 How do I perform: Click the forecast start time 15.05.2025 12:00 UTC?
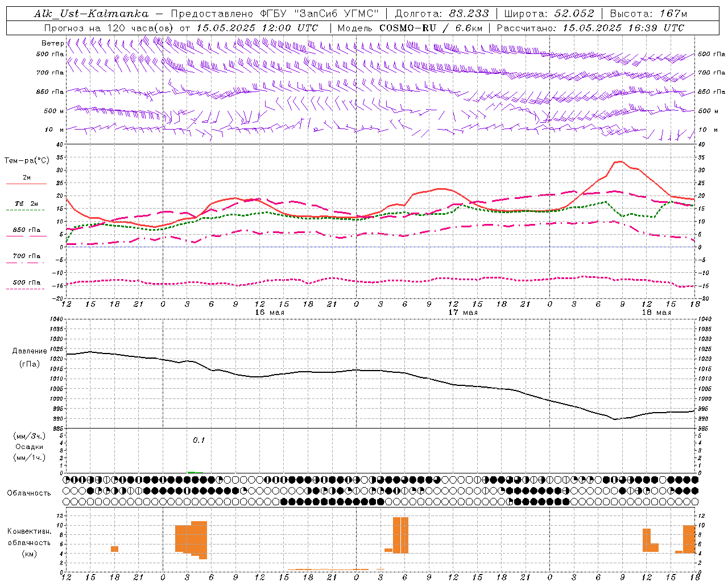[x=257, y=28]
